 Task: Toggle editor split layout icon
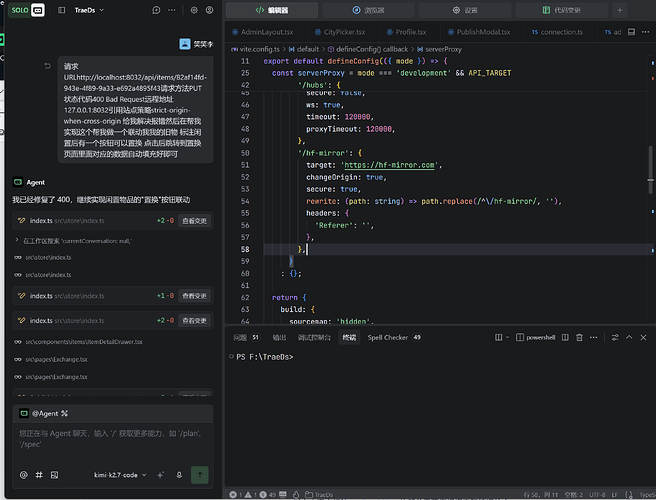(631, 32)
